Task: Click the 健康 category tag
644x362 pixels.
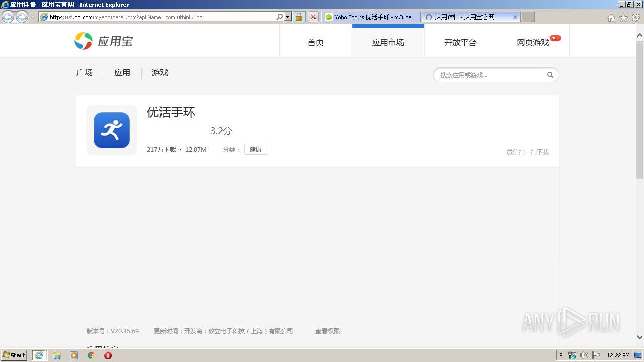Action: pyautogui.click(x=256, y=149)
